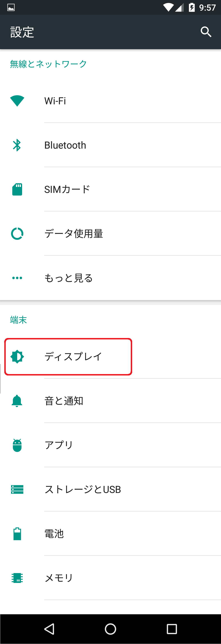Open the settings search magnifier icon

(206, 32)
